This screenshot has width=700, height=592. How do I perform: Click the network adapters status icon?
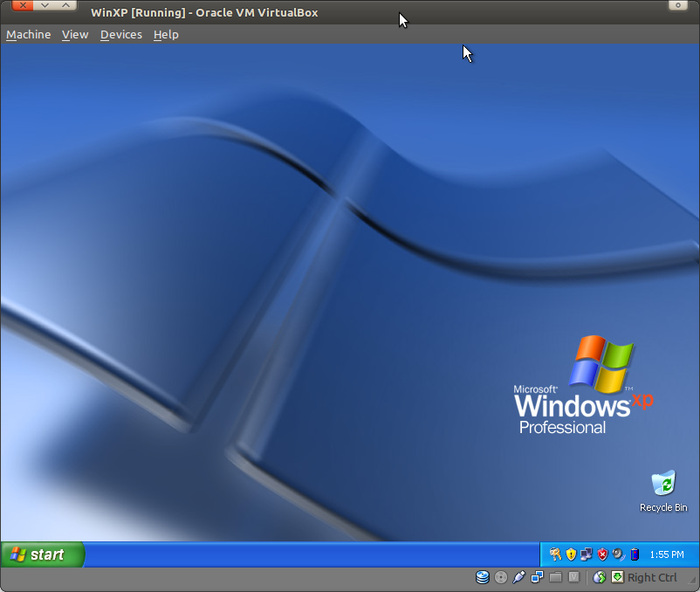point(537,577)
